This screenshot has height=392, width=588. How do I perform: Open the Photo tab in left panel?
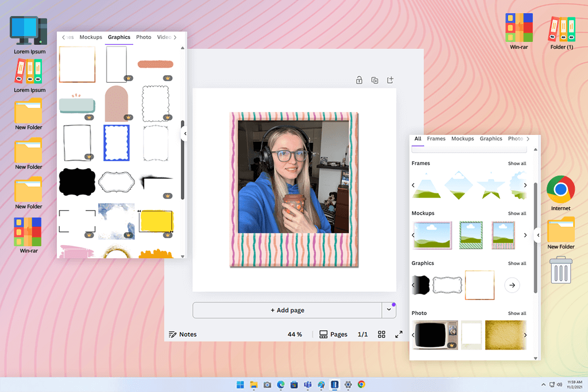coord(144,37)
